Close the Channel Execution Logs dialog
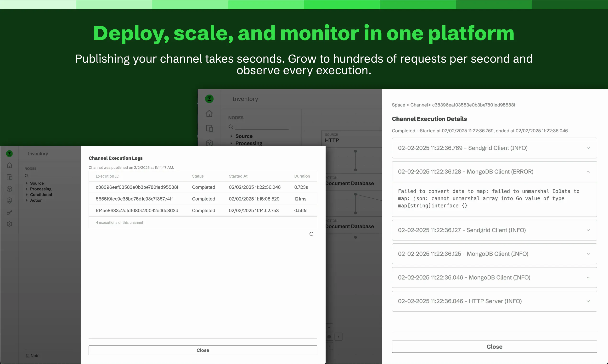This screenshot has width=608, height=364. [x=203, y=350]
